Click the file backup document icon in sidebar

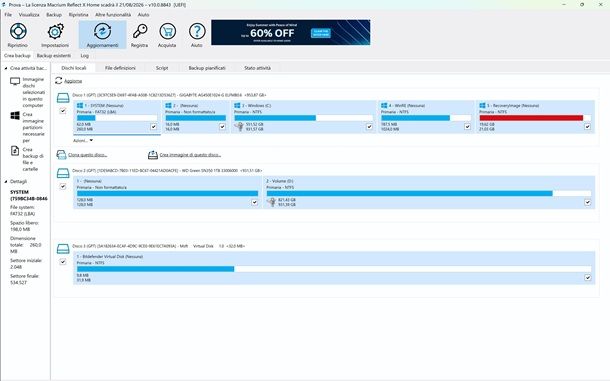tap(15, 151)
